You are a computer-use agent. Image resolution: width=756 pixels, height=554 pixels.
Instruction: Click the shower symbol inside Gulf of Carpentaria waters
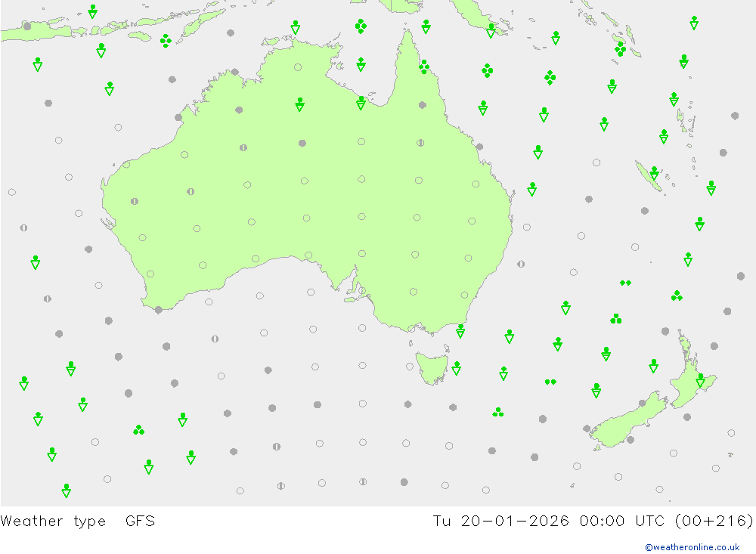coord(361,64)
